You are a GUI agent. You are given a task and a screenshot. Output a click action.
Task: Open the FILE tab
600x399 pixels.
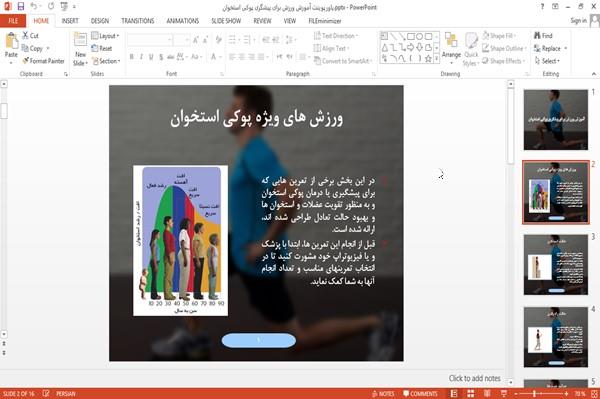[13, 21]
